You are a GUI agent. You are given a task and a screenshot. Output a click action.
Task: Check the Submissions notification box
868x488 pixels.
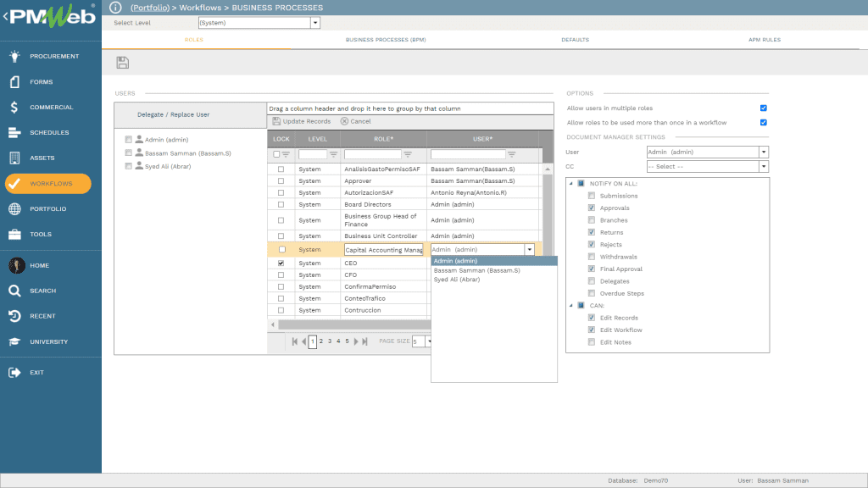point(592,196)
